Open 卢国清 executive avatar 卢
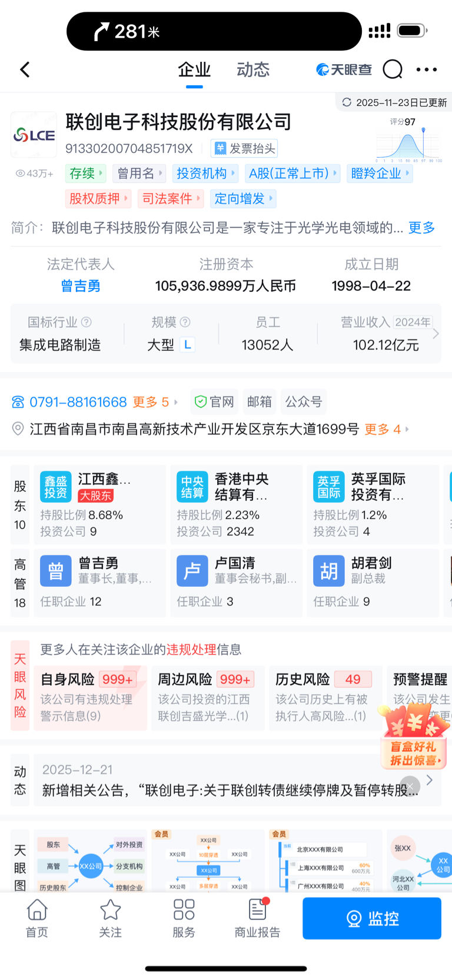 click(x=192, y=571)
